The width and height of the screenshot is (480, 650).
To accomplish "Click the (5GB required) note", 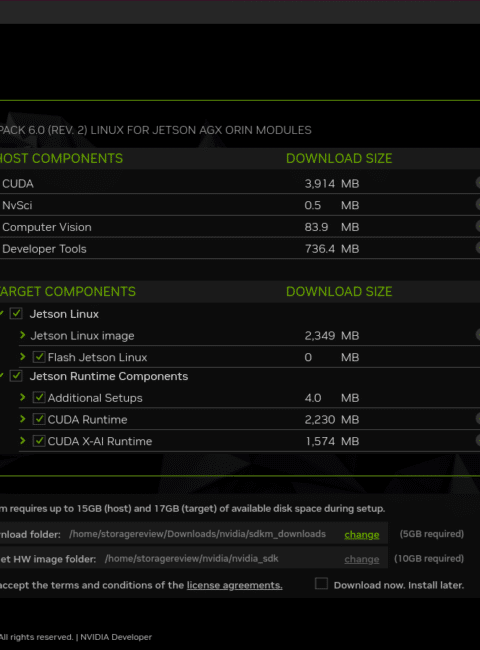I will 432,534.
